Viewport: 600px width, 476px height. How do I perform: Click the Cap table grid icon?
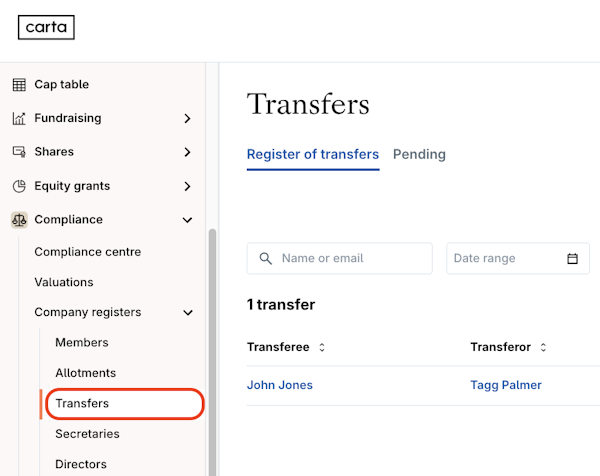pyautogui.click(x=19, y=85)
